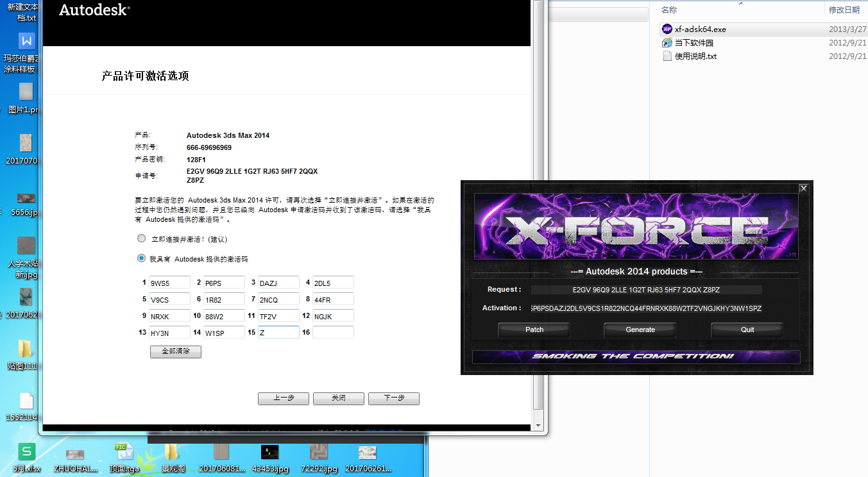
Task: Click activation code field 10 containing 88W2
Action: coord(224,316)
